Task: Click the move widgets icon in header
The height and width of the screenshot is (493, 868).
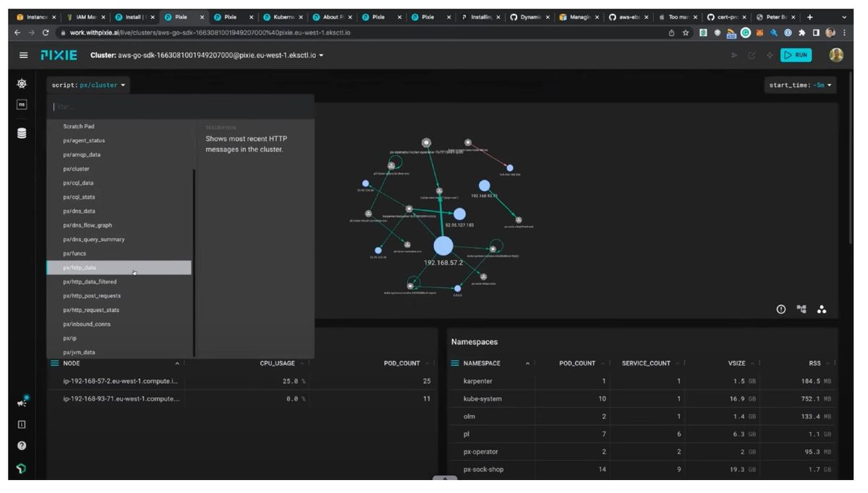Action: tap(769, 55)
